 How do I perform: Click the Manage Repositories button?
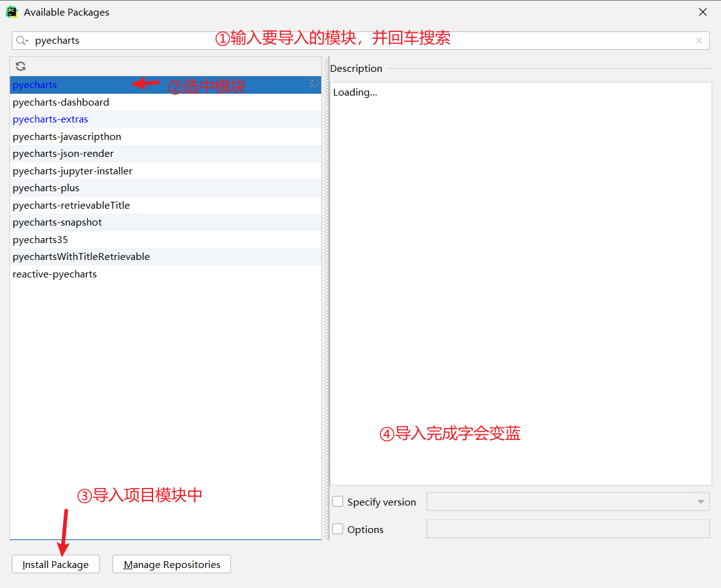pos(172,564)
